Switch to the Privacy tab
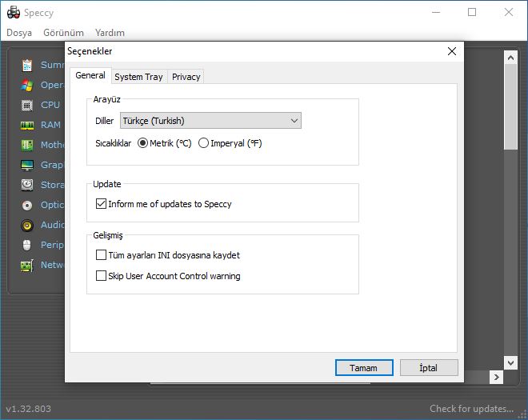The image size is (528, 420). [186, 77]
